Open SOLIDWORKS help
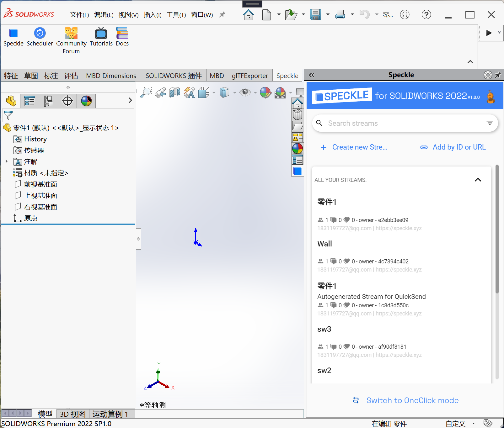This screenshot has height=428, width=504. pyautogui.click(x=426, y=14)
